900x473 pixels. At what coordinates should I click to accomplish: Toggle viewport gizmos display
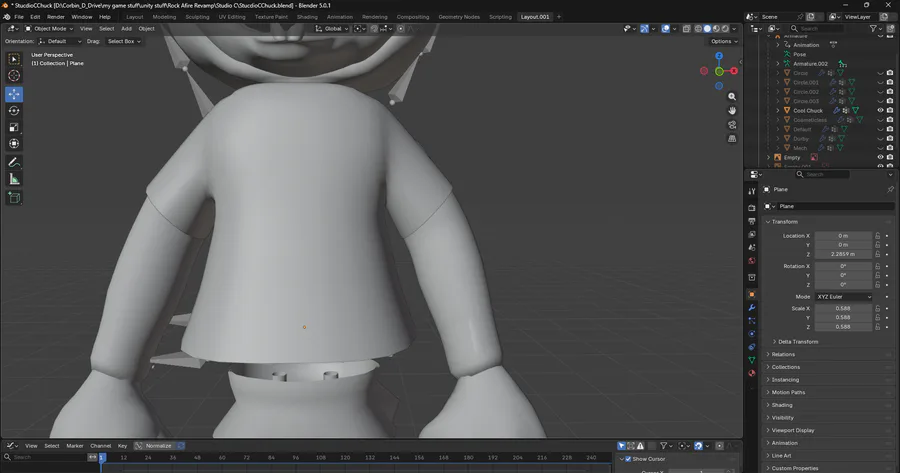point(645,29)
